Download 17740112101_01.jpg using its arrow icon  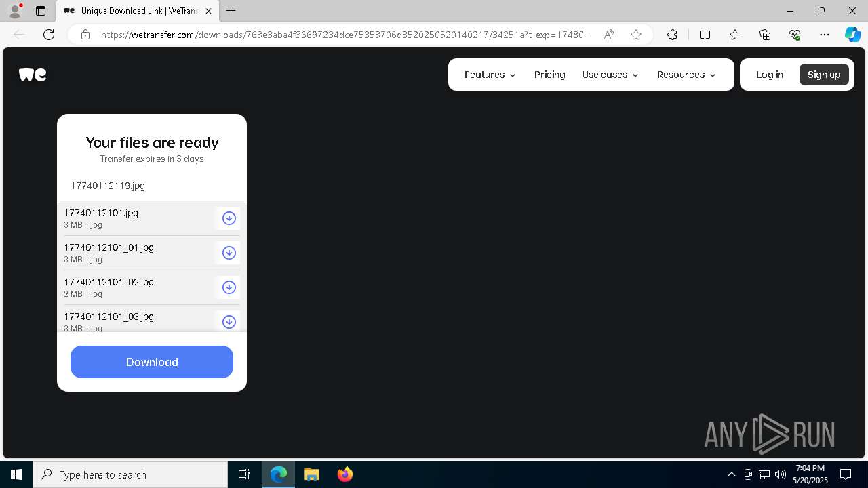[x=229, y=253]
